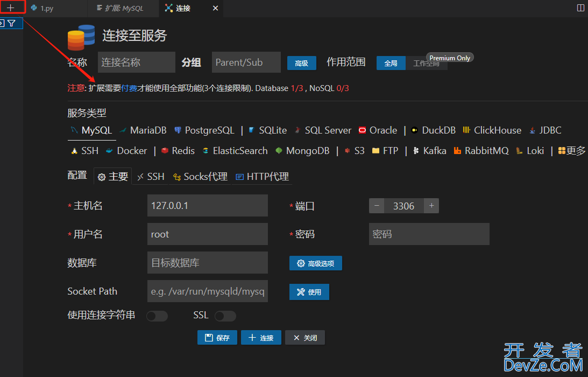Select Oracle service type

coord(378,130)
